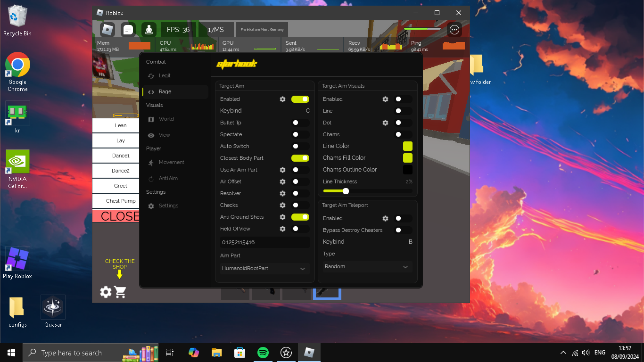Open gear options for Use Air Aim Part
This screenshot has width=644, height=362.
pos(282,170)
